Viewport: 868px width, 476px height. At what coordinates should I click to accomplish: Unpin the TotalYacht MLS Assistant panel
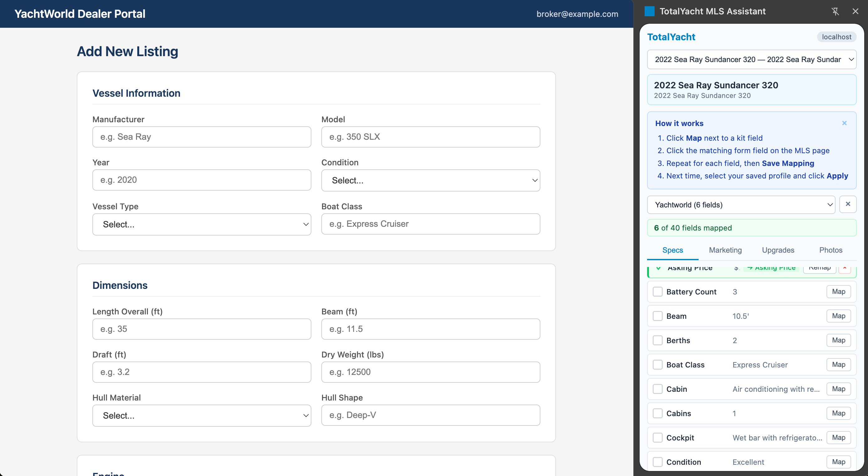835,11
